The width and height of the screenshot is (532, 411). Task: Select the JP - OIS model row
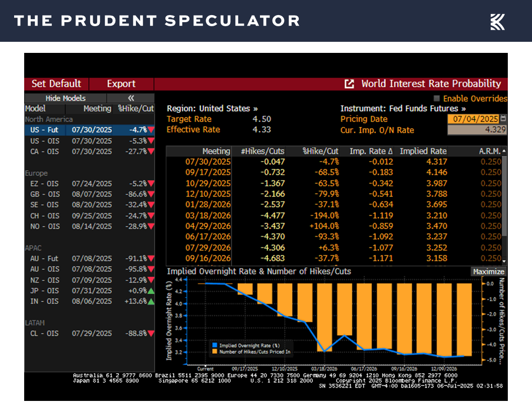90,291
